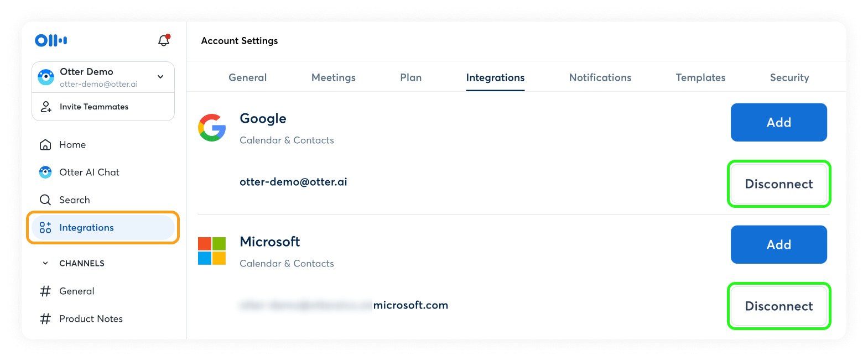Click the Otter Demo avatar icon
Viewport: 868px width, 361px height.
pos(46,77)
